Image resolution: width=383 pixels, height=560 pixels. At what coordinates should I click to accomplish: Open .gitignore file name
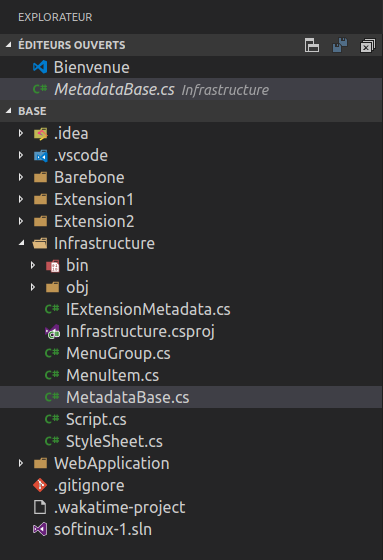point(89,486)
